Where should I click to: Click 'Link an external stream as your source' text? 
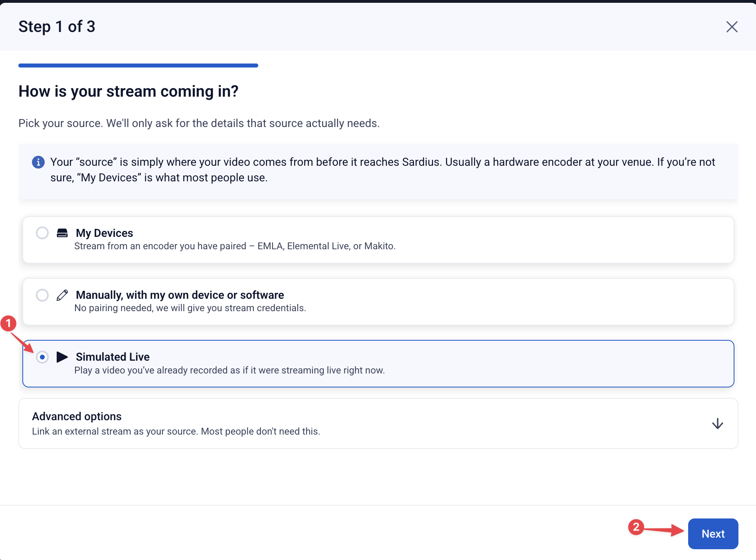pyautogui.click(x=176, y=431)
